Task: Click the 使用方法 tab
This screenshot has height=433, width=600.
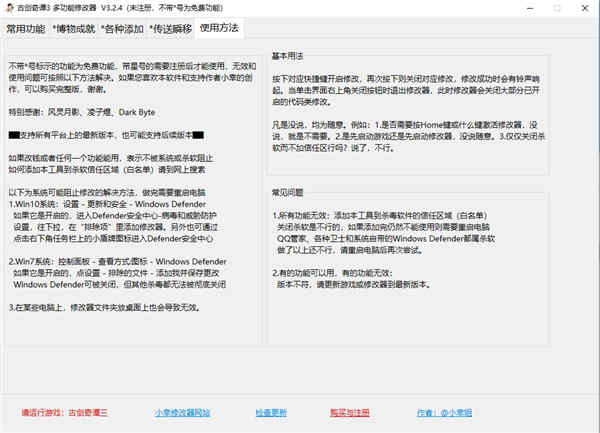Action: (x=219, y=28)
